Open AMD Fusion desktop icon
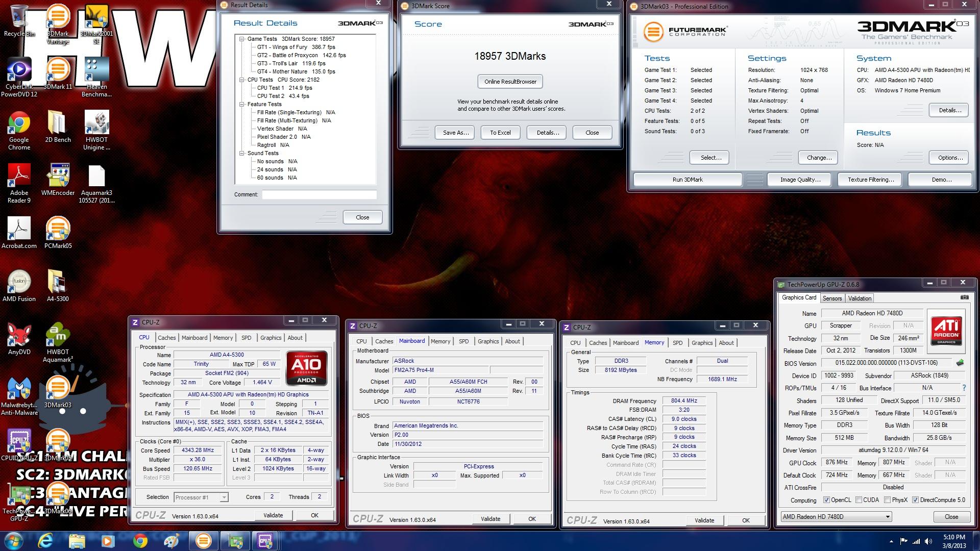The height and width of the screenshot is (551, 980). (x=19, y=286)
